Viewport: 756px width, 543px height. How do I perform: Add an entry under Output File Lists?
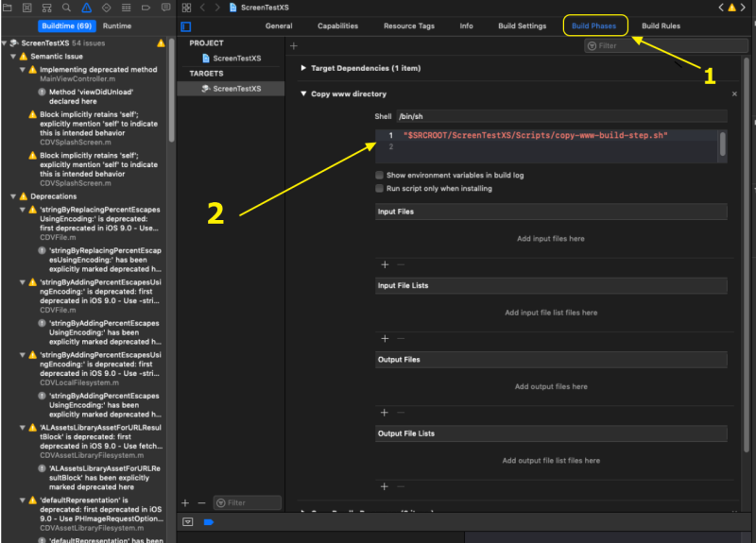pos(385,486)
